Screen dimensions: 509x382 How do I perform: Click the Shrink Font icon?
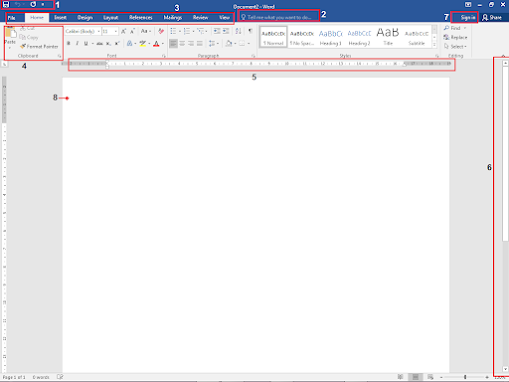coord(132,31)
